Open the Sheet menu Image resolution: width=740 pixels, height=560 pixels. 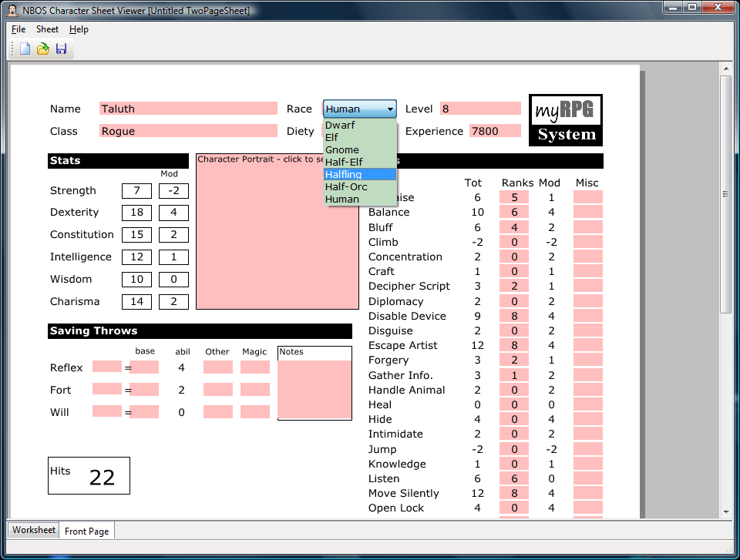(47, 29)
